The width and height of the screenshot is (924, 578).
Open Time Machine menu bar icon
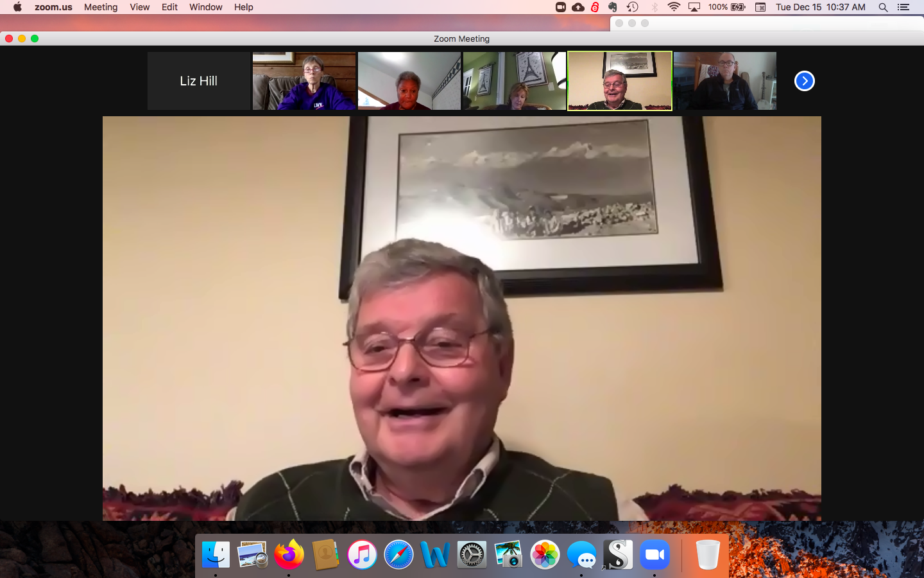(632, 7)
